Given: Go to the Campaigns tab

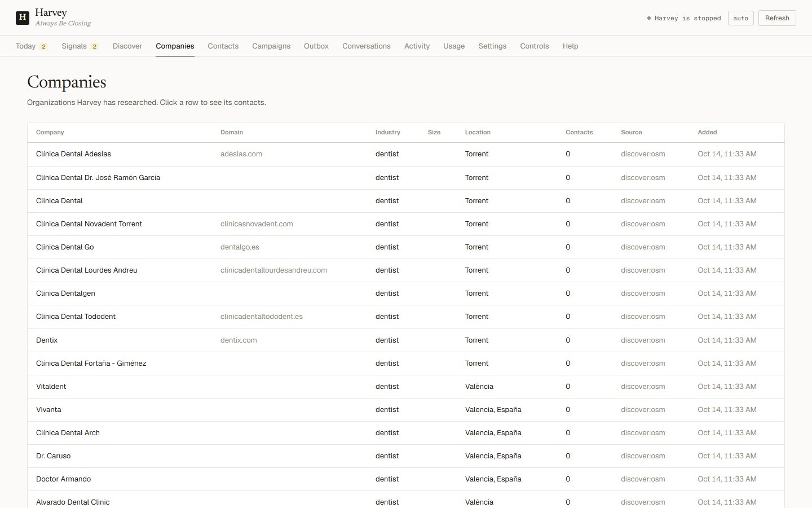Looking at the screenshot, I should pyautogui.click(x=271, y=46).
